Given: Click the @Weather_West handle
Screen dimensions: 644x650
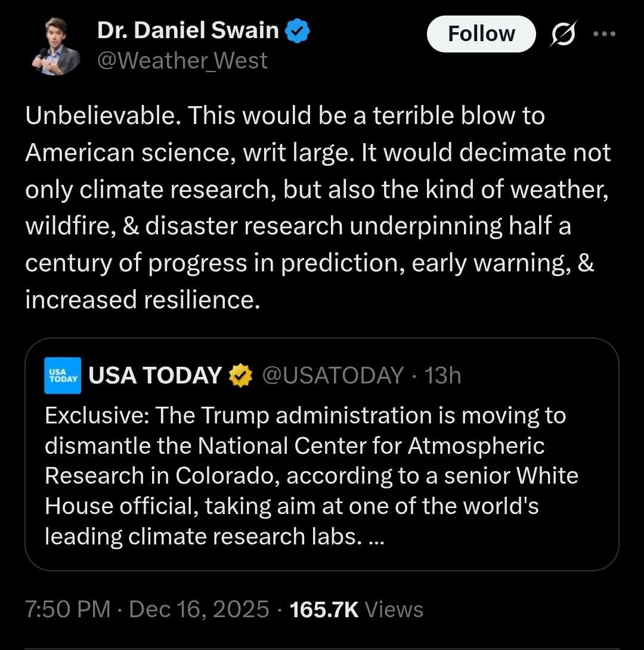Looking at the screenshot, I should pyautogui.click(x=182, y=61).
